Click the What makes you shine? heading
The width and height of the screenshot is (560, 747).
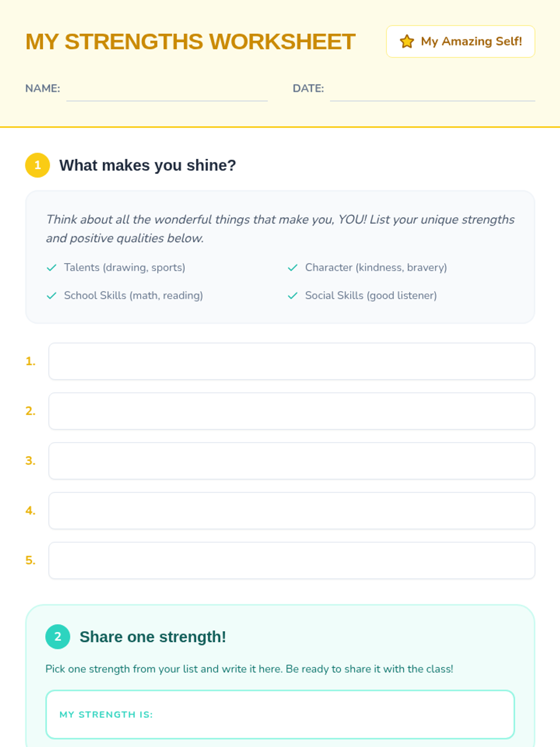[147, 165]
